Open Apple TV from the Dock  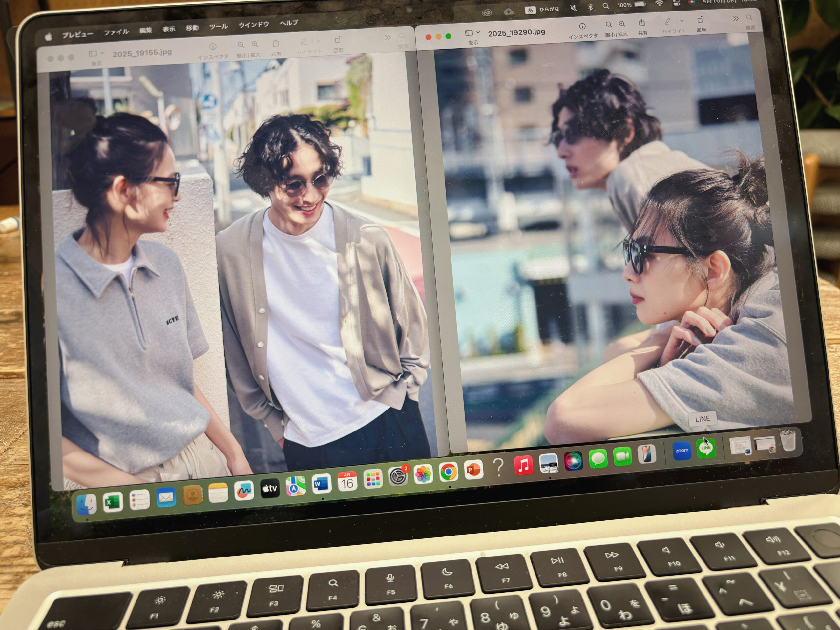coord(270,488)
